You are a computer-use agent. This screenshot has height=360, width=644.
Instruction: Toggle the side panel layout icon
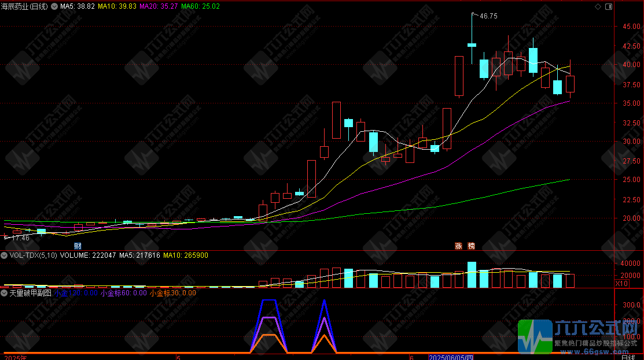[608, 6]
